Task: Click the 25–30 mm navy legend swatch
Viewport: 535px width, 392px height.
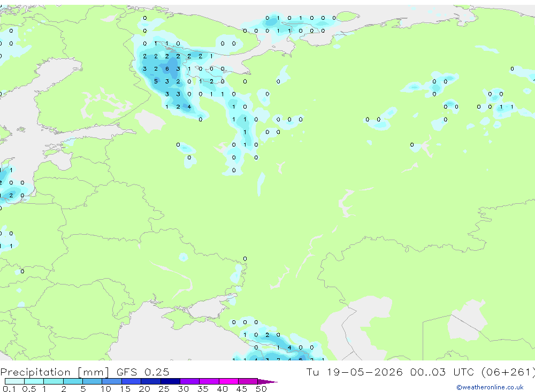Action: [170, 381]
